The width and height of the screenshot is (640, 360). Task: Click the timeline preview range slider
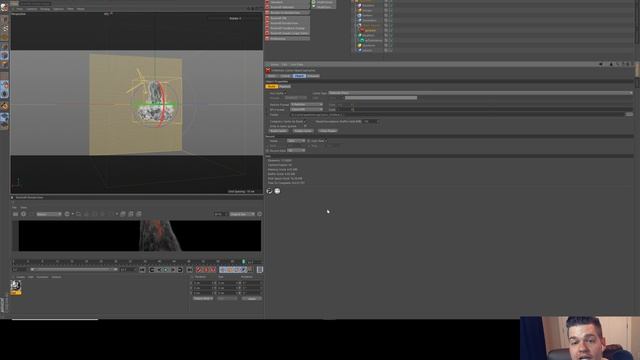click(x=73, y=269)
